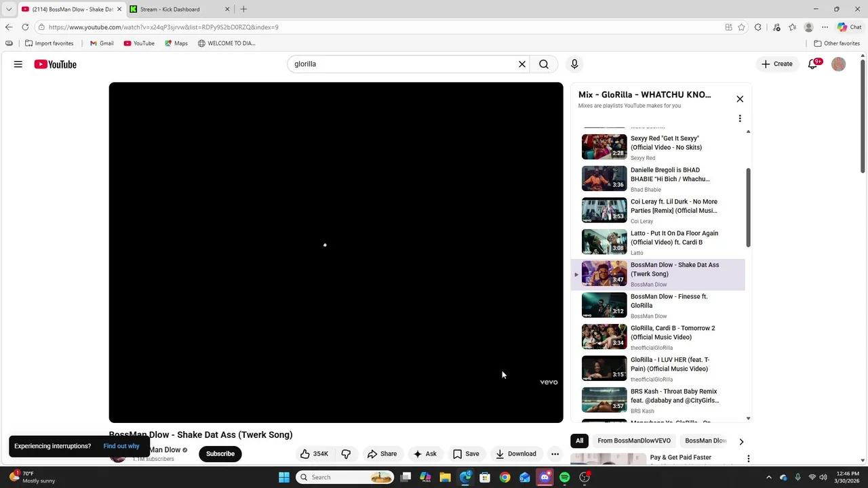
Task: Open Copilot Chat in the browser
Action: tap(850, 27)
